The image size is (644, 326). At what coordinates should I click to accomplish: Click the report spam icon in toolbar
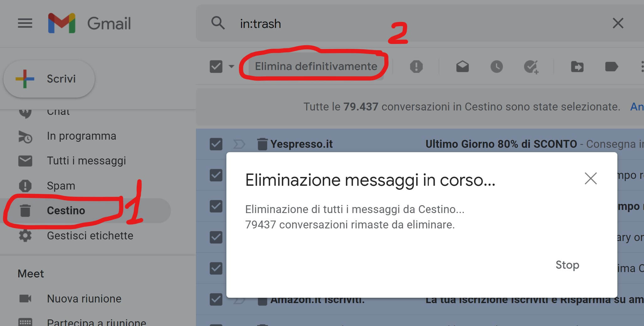click(x=416, y=67)
